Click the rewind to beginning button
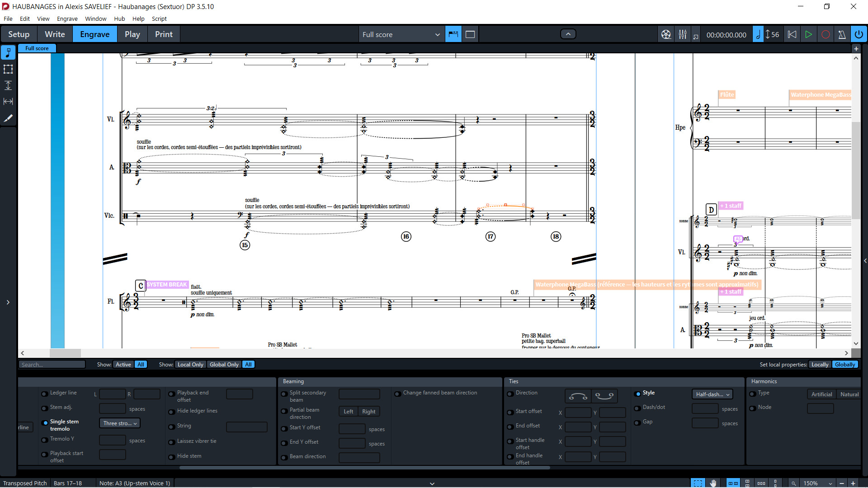The image size is (868, 488). 792,34
